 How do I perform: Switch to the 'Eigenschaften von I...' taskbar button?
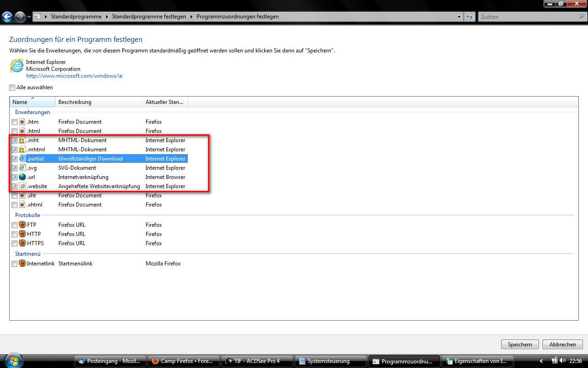tap(478, 361)
